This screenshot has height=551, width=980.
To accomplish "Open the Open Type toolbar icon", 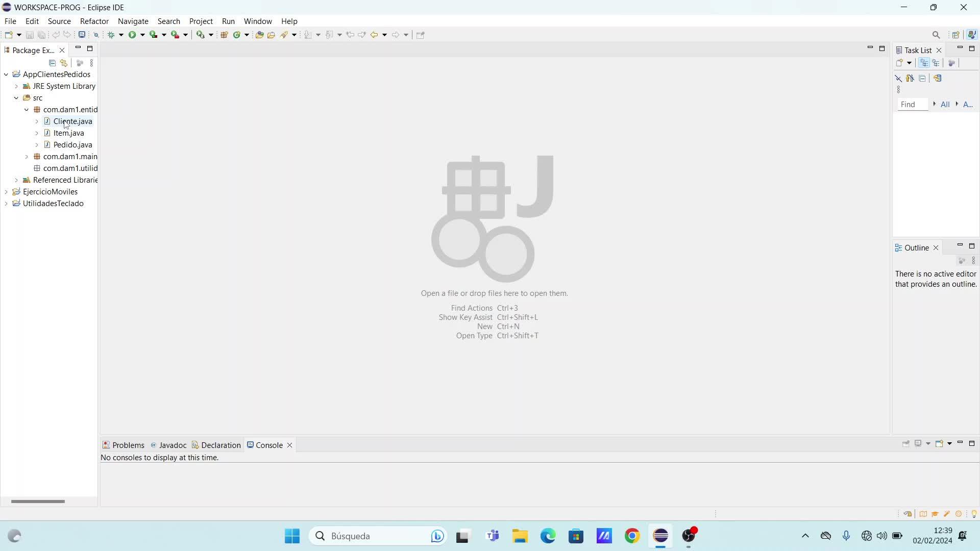I will [259, 35].
